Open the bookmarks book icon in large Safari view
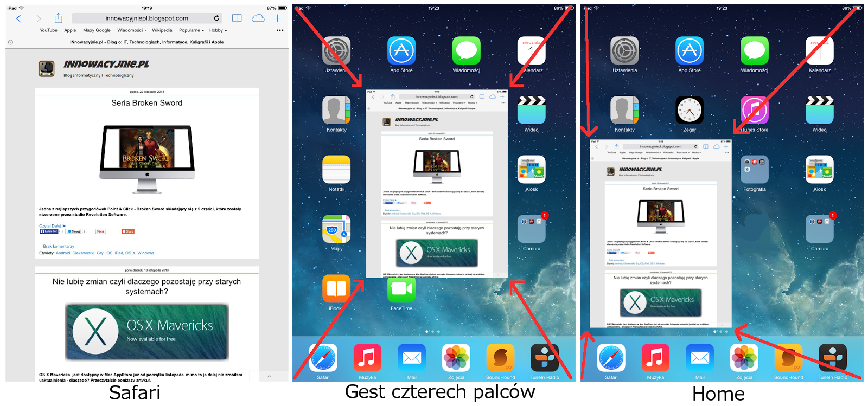868x406 pixels. point(237,18)
